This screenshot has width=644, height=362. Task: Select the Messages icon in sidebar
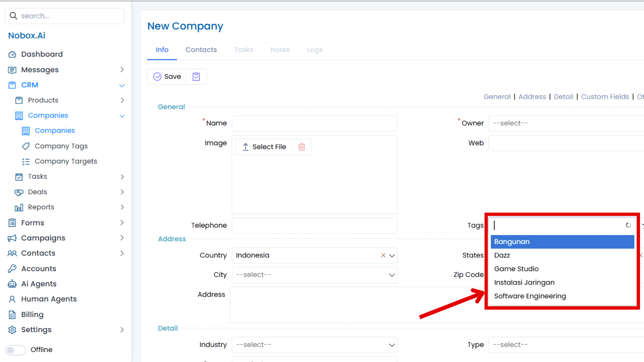[x=12, y=70]
